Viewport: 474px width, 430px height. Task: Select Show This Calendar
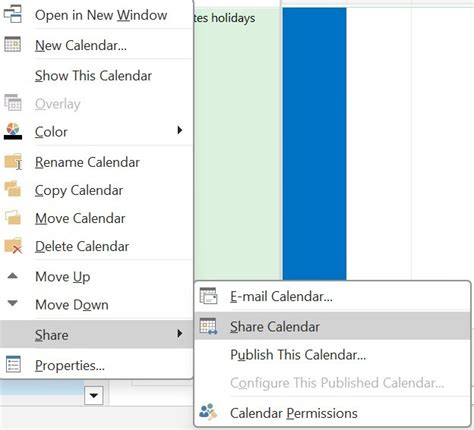coord(94,76)
